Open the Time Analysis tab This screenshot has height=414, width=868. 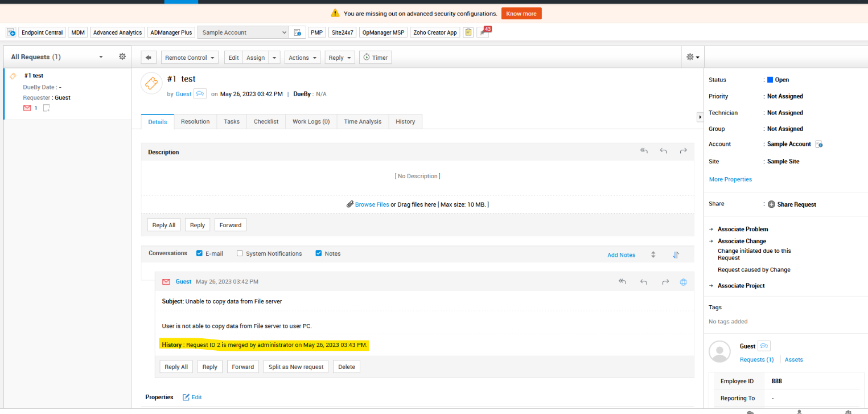tap(363, 121)
